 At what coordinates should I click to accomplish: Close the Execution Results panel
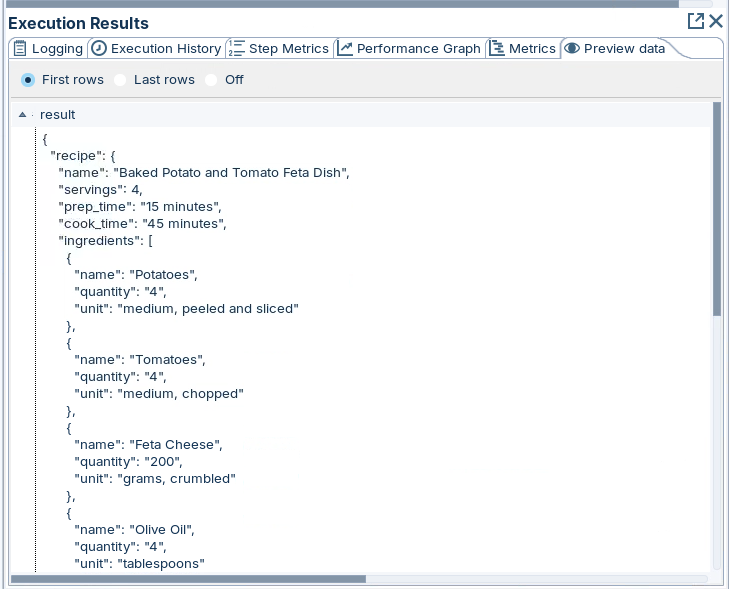pos(716,21)
